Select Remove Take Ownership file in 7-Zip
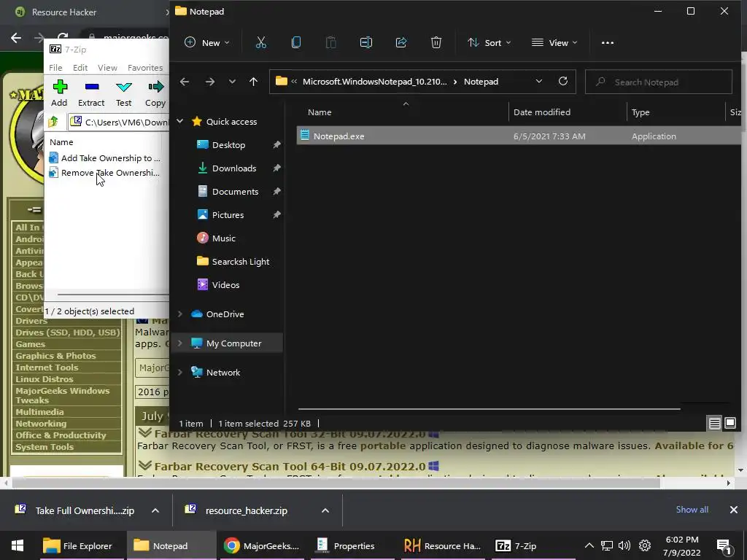 [x=105, y=172]
